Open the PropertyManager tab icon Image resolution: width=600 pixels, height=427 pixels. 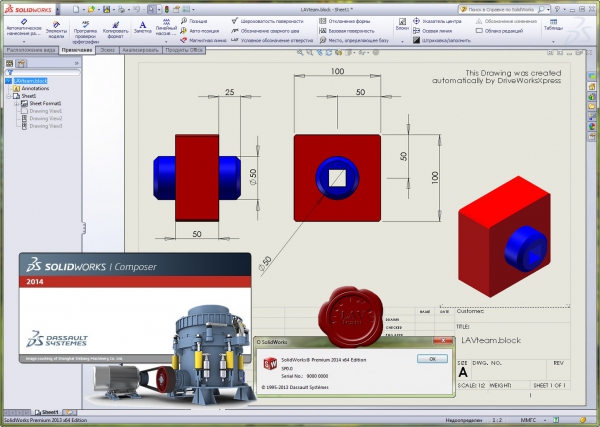[21, 63]
